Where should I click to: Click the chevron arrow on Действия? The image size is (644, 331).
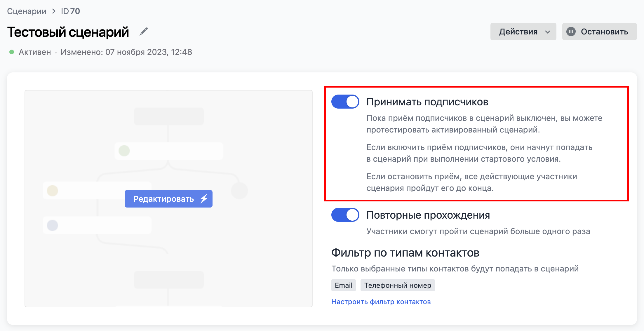(x=548, y=32)
